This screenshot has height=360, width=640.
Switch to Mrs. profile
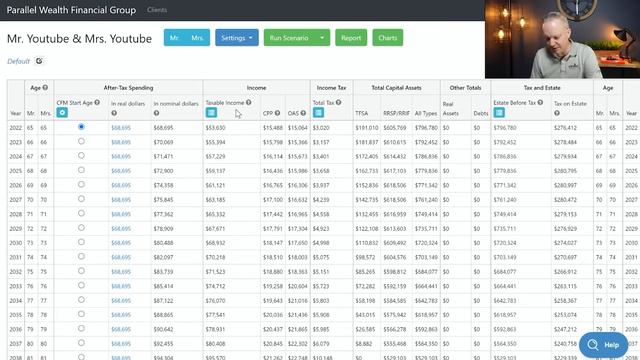pos(198,38)
